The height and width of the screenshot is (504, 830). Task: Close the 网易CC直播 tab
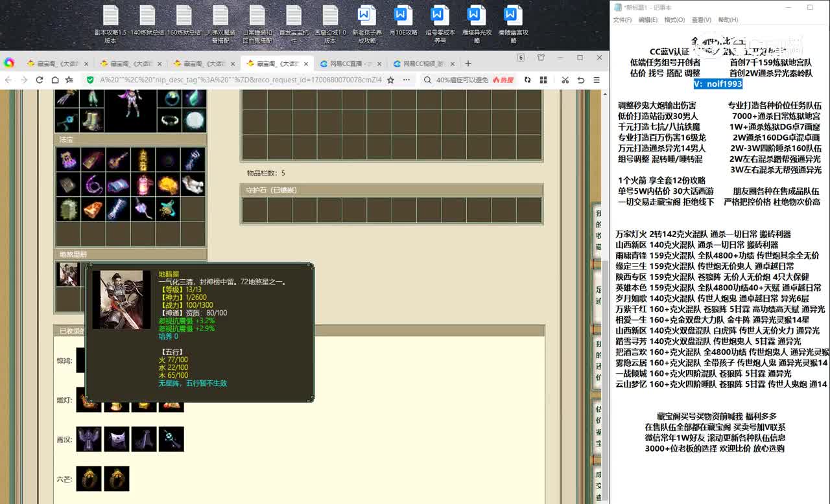click(379, 63)
